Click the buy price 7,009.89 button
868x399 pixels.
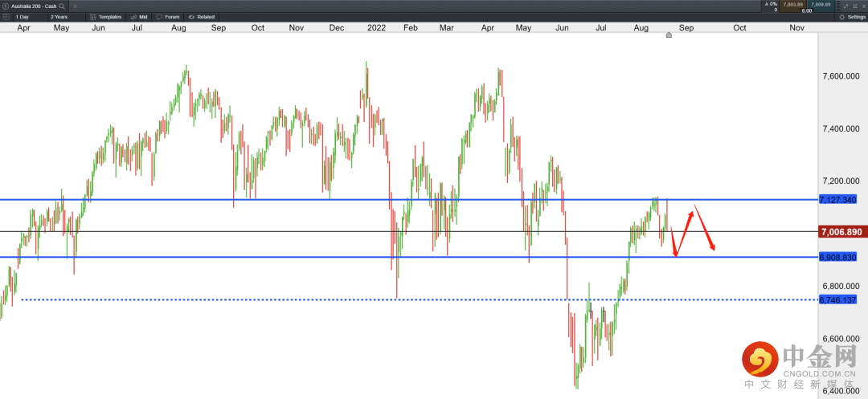(821, 5)
